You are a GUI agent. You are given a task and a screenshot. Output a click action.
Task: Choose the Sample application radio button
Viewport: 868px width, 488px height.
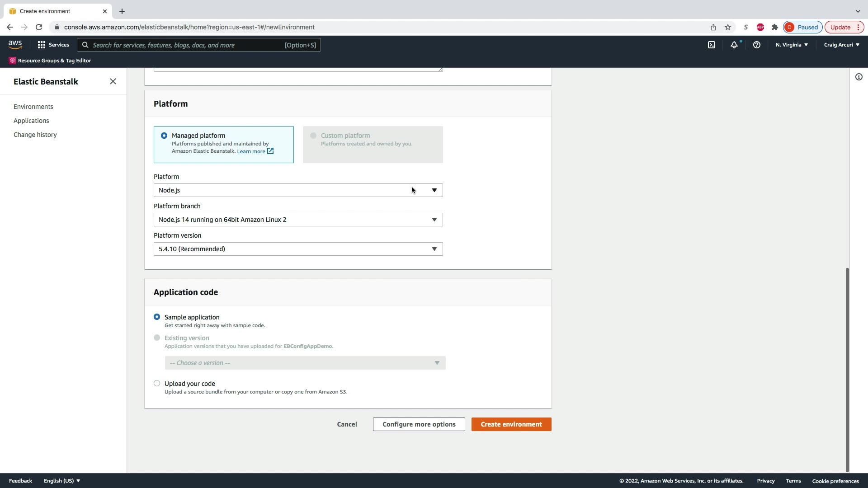pos(157,317)
